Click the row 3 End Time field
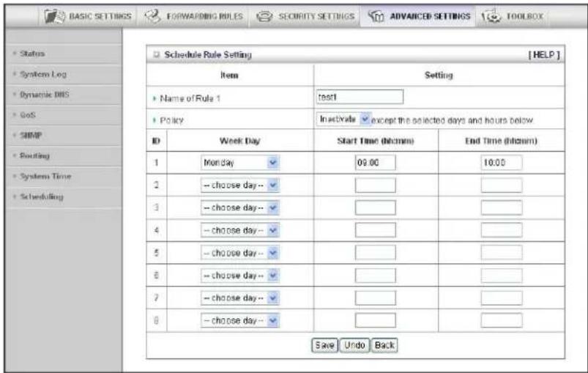588x373 pixels. point(502,207)
